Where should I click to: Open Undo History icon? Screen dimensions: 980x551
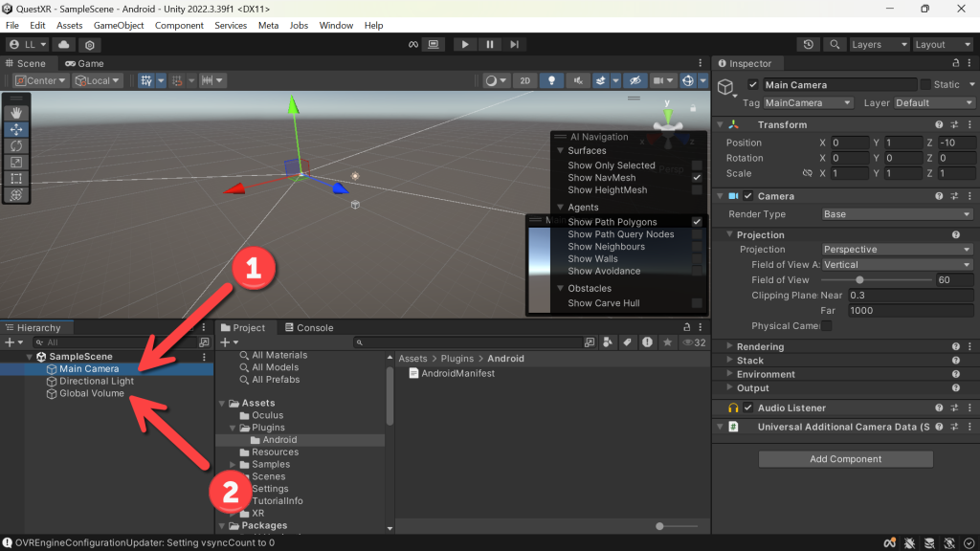(808, 44)
